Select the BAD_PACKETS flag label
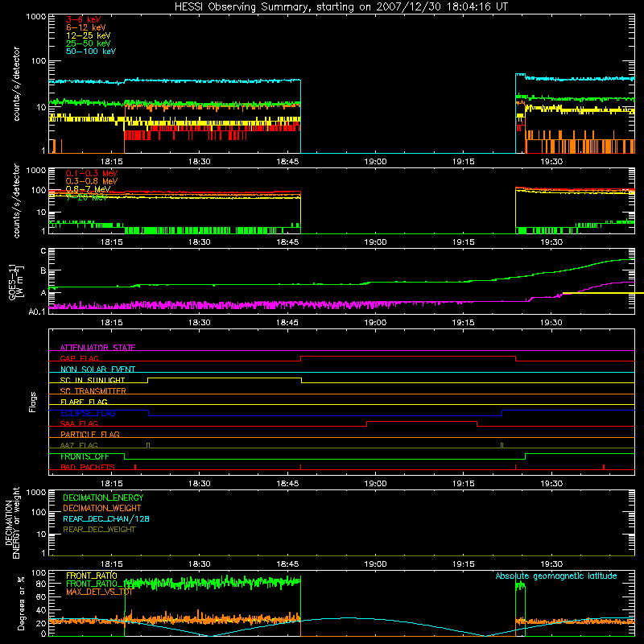Screen dimensions: 644x644 pyautogui.click(x=88, y=467)
